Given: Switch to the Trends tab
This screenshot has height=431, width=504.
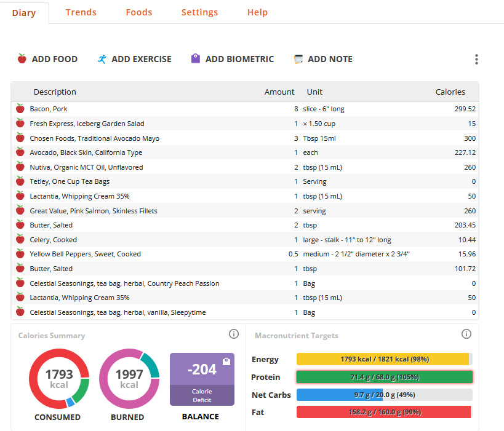Looking at the screenshot, I should pos(81,12).
